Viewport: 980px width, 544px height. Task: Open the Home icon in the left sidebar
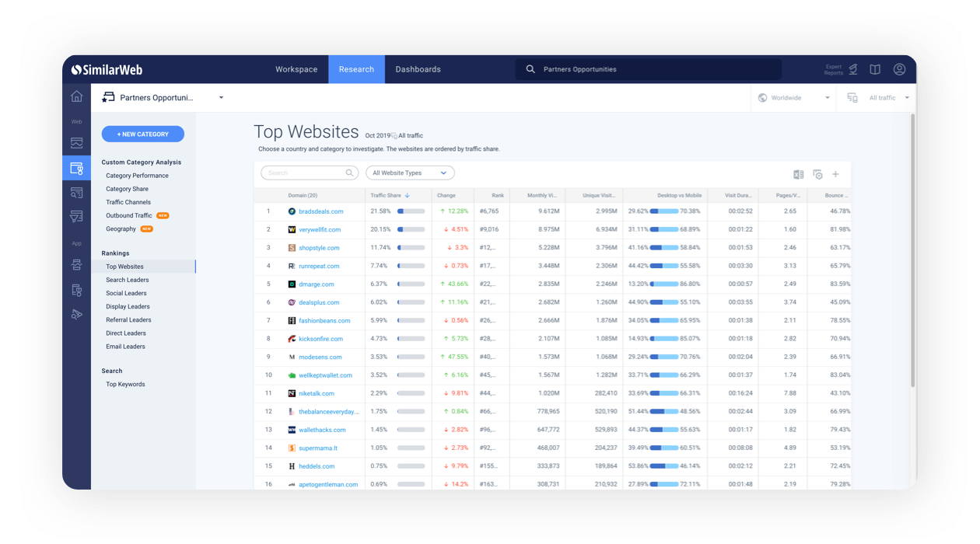click(76, 95)
